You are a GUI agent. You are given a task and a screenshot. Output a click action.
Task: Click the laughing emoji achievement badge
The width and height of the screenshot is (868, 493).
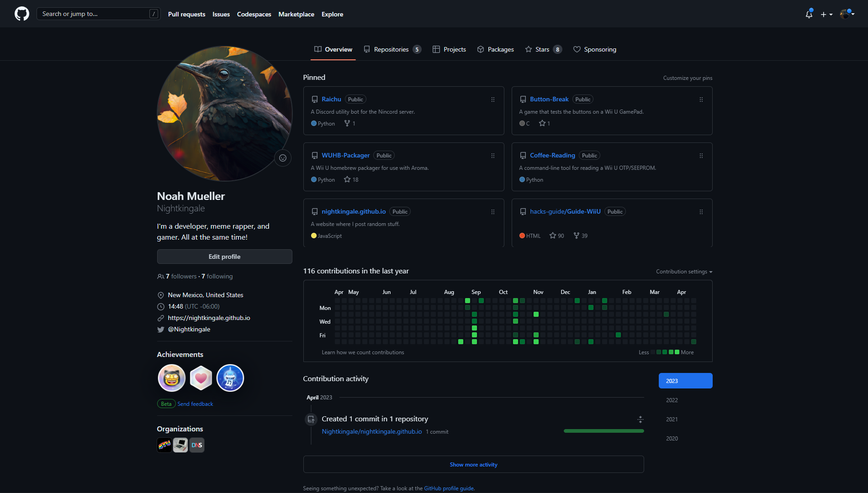[171, 378]
